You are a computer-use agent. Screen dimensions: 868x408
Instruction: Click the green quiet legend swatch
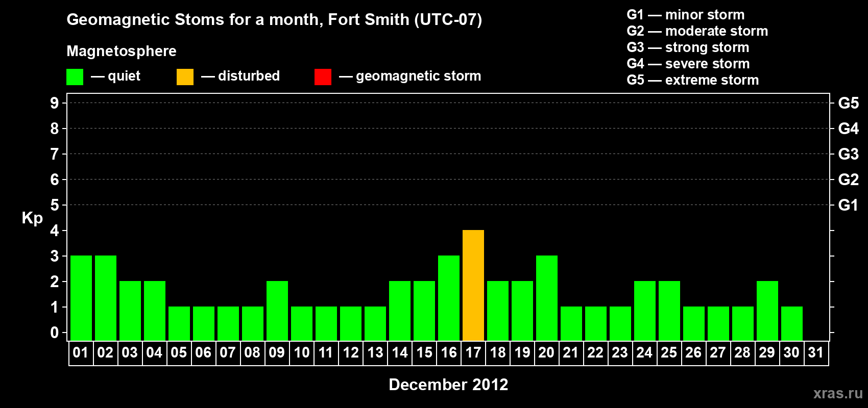(x=75, y=77)
